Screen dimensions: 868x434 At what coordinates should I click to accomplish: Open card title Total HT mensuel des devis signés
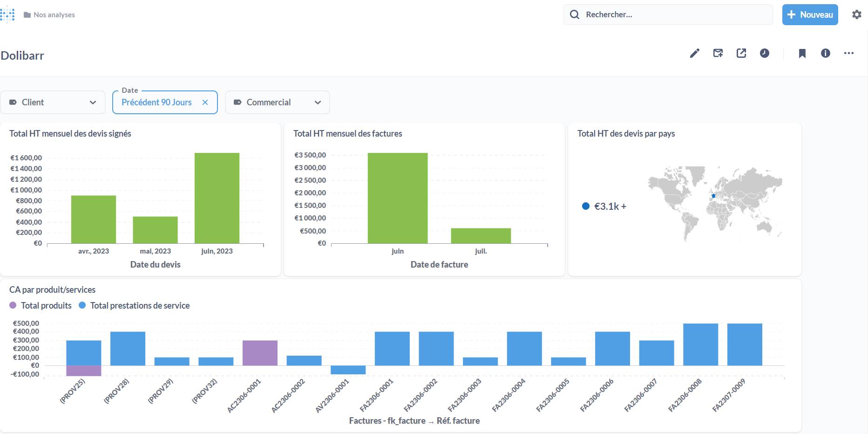point(70,134)
